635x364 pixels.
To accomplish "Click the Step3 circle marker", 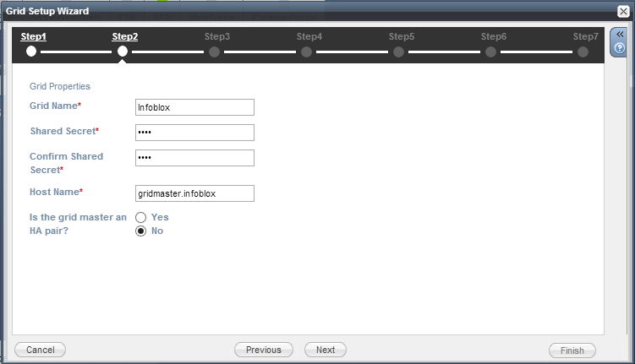I will pos(215,52).
